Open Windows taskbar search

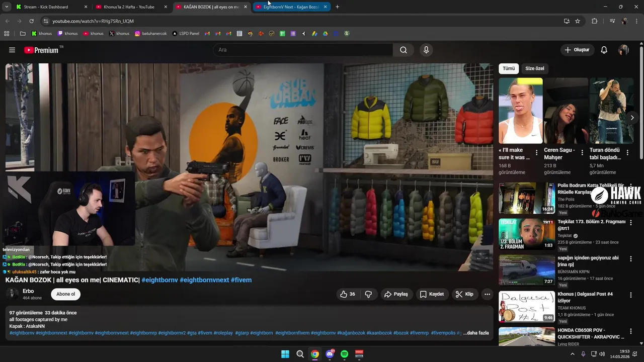coord(300,354)
